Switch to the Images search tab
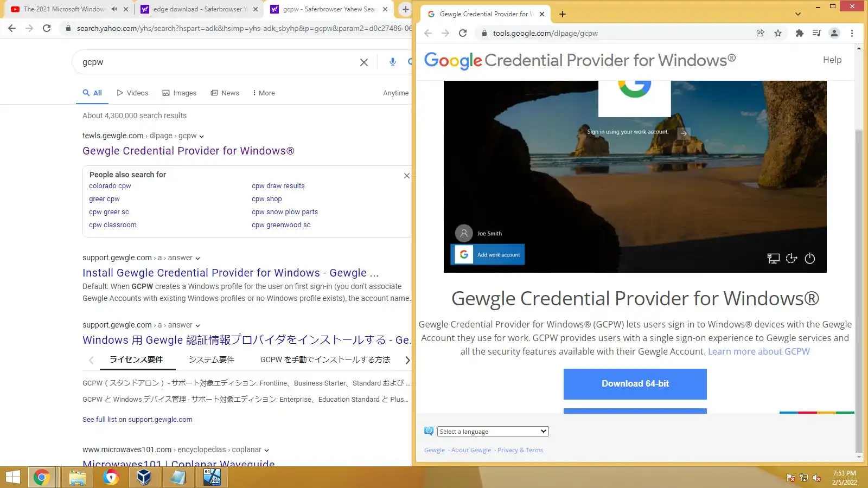 (179, 93)
